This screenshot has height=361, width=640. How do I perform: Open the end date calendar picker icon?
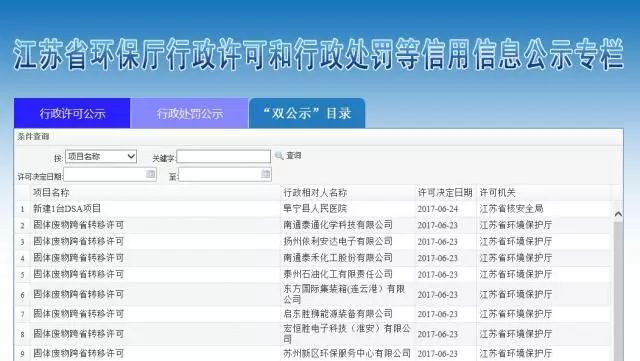tap(265, 174)
